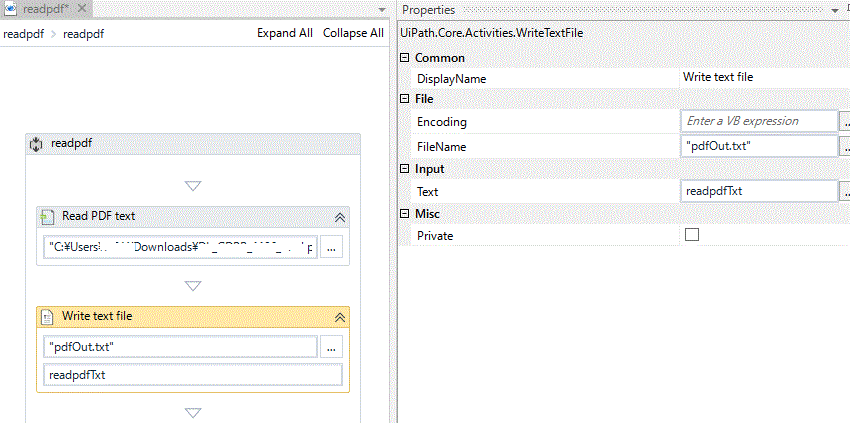Viewport: 850px width, 423px height.
Task: Collapse the Input property category
Action: 404,169
